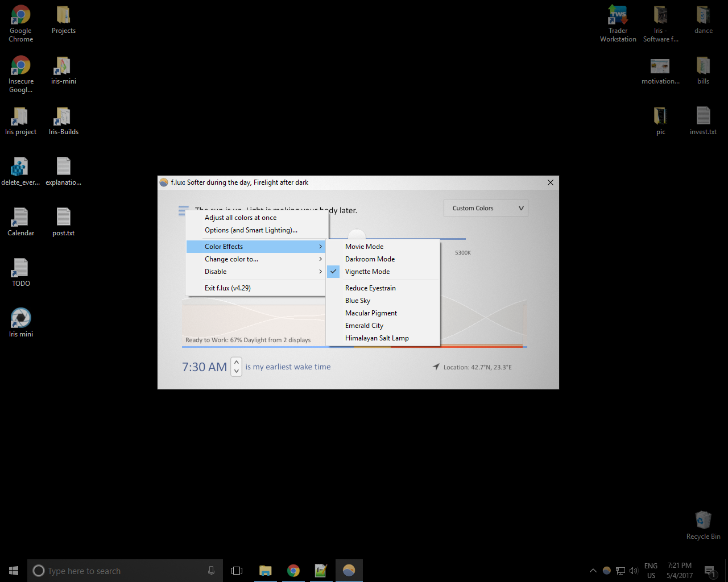Open File Explorer from the taskbar

pyautogui.click(x=265, y=571)
